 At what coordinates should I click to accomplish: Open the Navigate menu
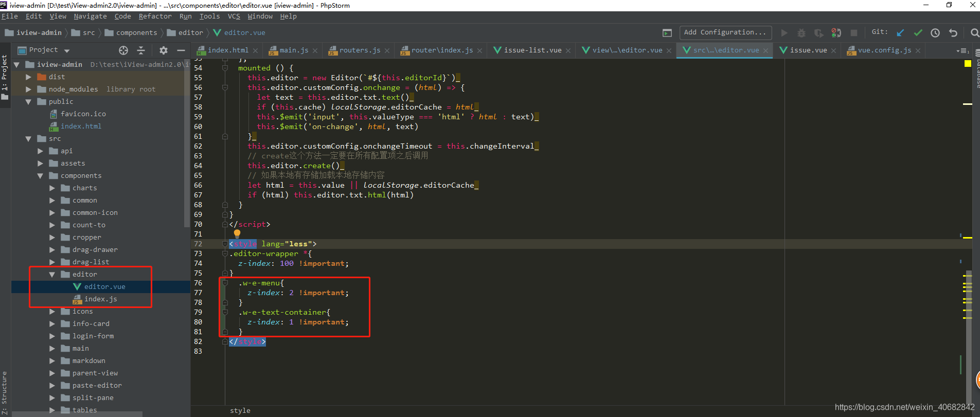coord(91,16)
